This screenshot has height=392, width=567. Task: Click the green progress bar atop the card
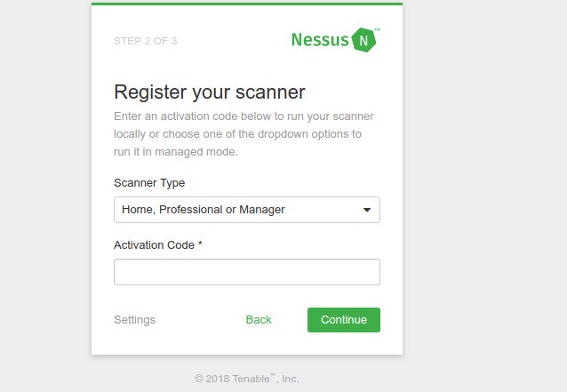point(247,4)
